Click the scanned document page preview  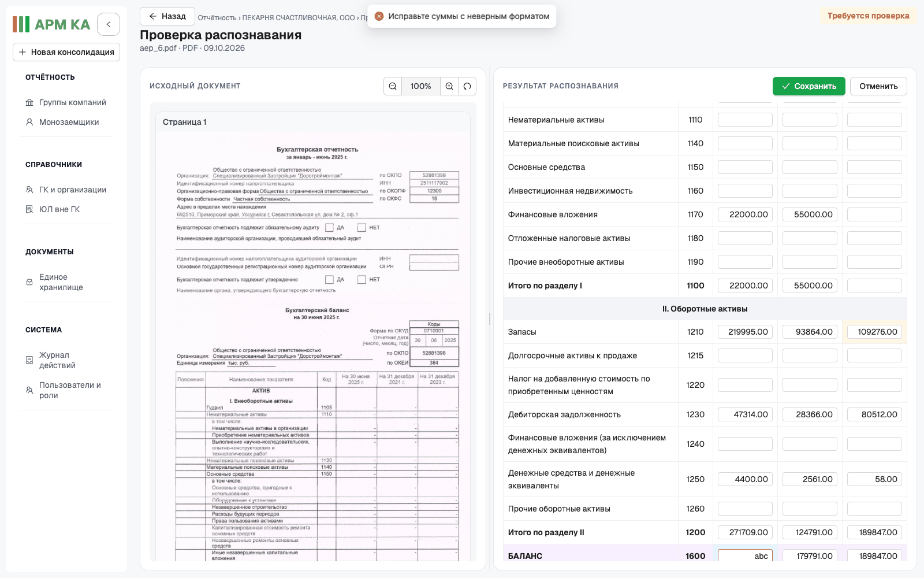click(x=313, y=347)
